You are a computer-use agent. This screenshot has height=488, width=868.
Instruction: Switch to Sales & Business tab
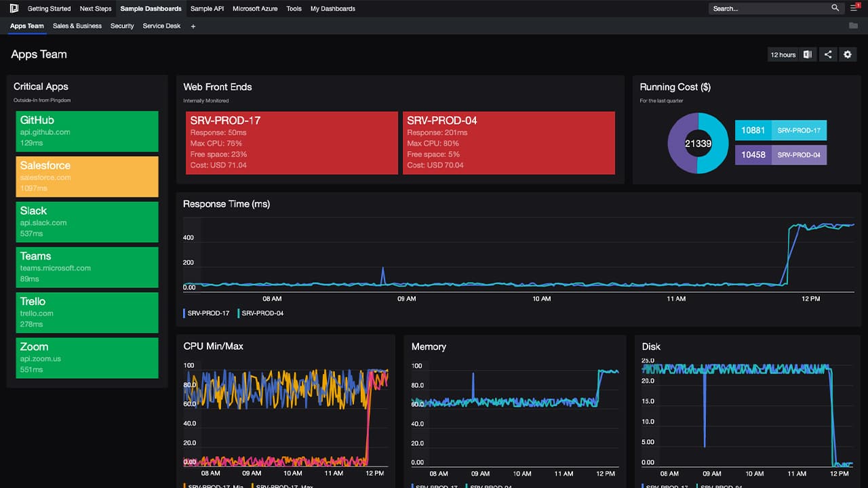[77, 26]
